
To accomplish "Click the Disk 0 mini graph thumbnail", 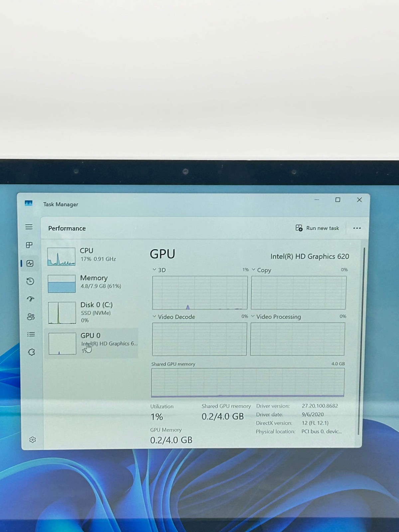I will click(62, 313).
